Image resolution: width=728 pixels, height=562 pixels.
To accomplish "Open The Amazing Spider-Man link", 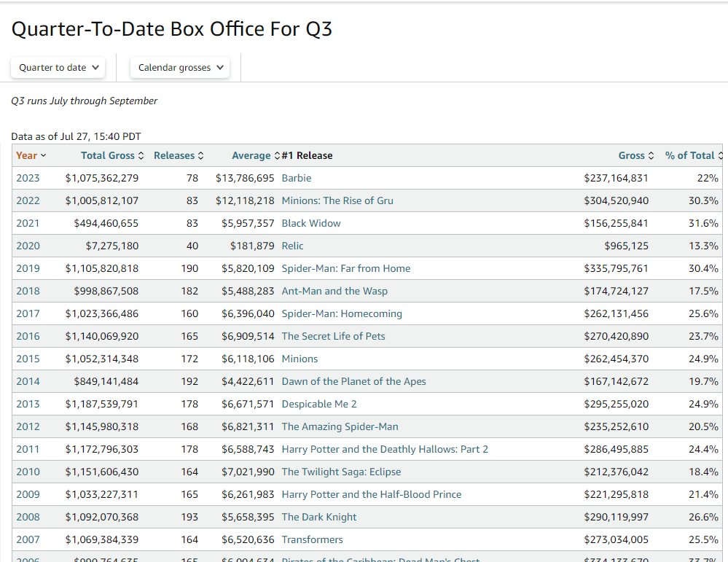I will (340, 427).
